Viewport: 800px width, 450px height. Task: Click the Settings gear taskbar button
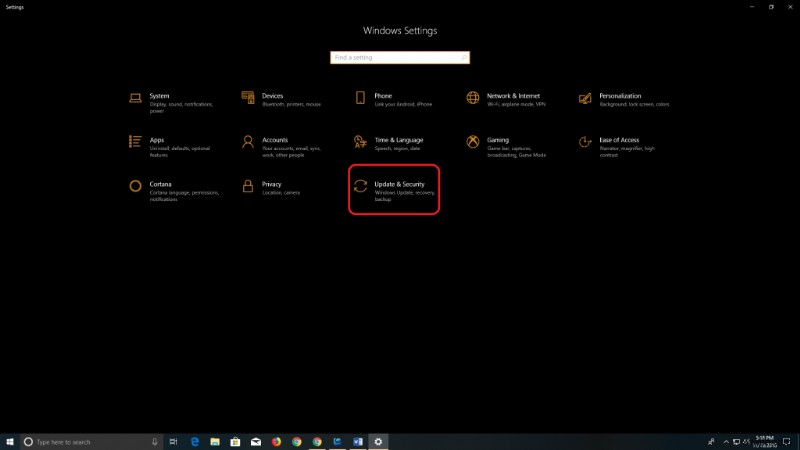[378, 442]
